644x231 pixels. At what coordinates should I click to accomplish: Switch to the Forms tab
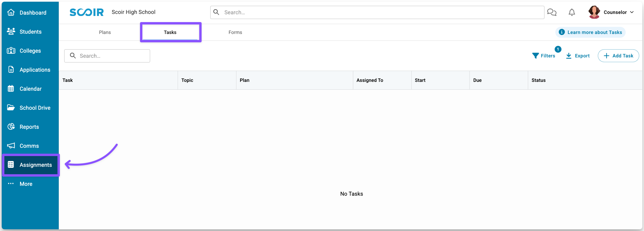[x=235, y=32]
